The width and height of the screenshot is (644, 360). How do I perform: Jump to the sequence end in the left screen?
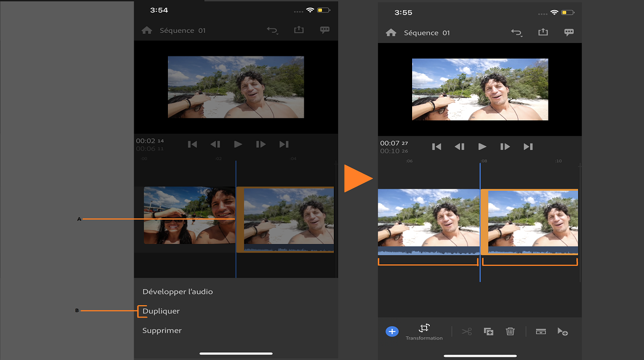[x=284, y=144]
